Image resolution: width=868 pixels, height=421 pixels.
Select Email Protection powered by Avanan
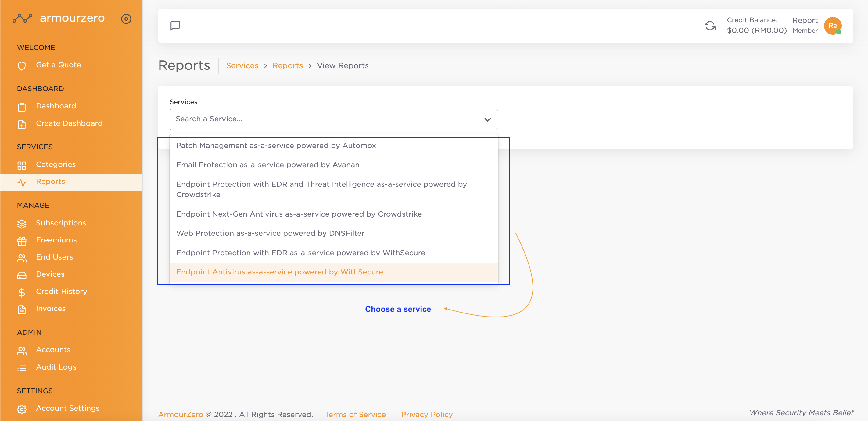pyautogui.click(x=334, y=165)
